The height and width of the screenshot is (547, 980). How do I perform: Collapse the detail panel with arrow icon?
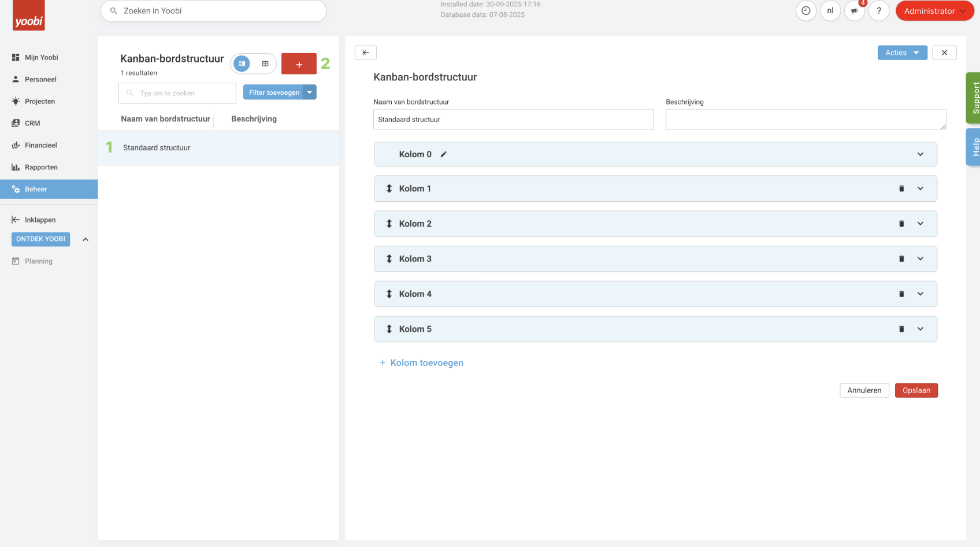365,53
